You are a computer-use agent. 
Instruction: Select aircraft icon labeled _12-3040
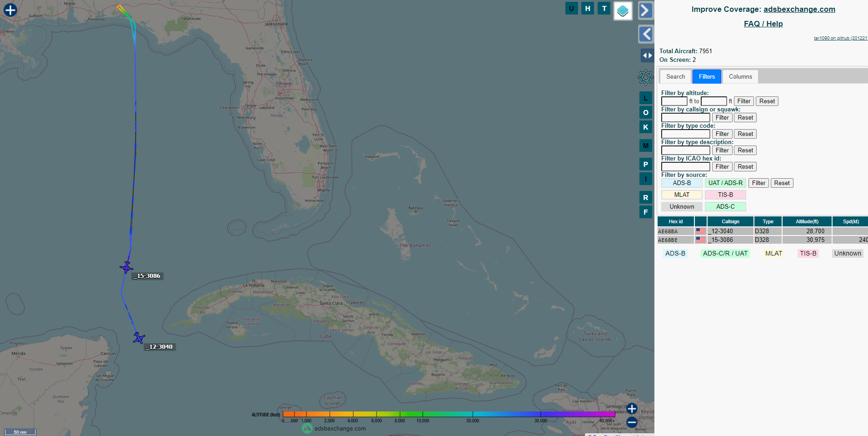(x=139, y=338)
